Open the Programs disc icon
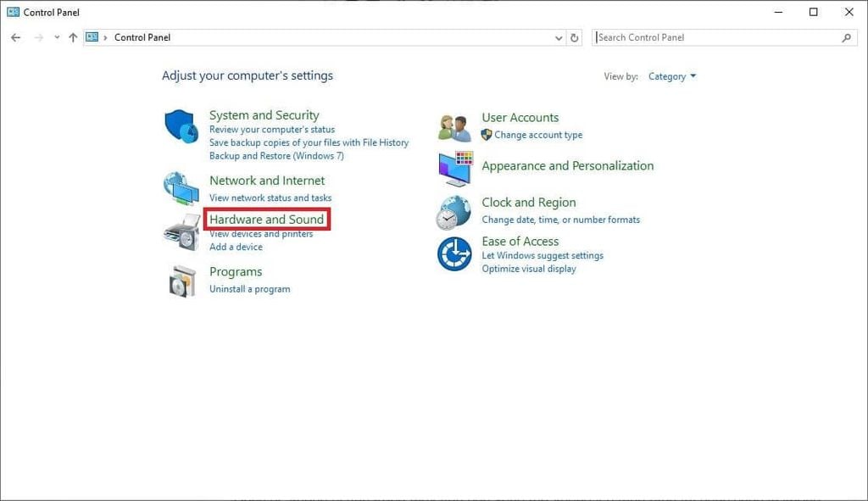The width and height of the screenshot is (868, 501). click(181, 281)
